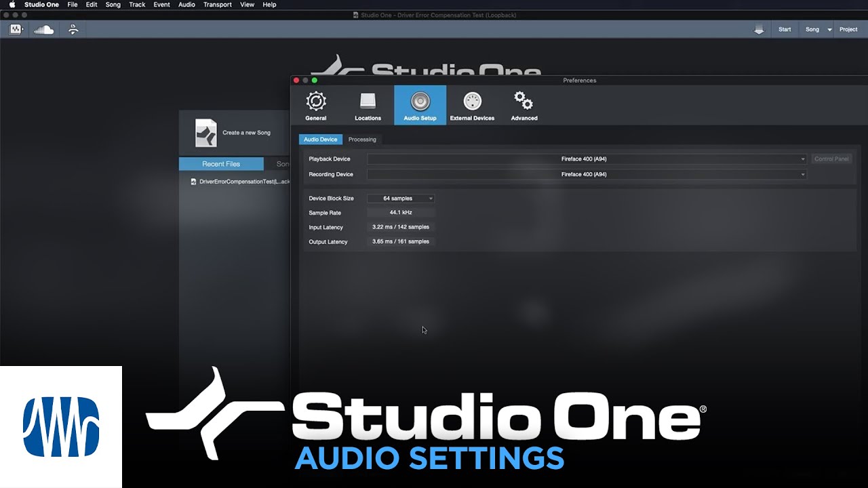Screen dimensions: 868x488
Task: Click the audio waveform icon in top toolbar
Action: [x=16, y=29]
